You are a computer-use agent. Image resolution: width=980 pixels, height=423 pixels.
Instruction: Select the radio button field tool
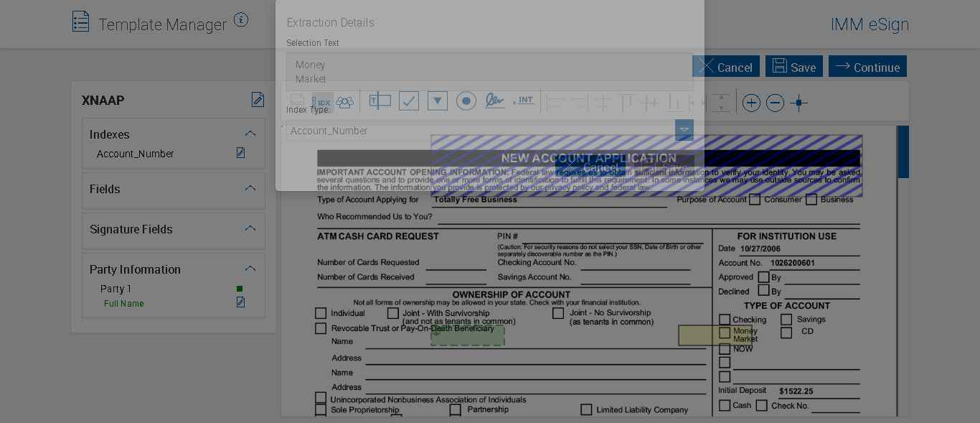[466, 101]
